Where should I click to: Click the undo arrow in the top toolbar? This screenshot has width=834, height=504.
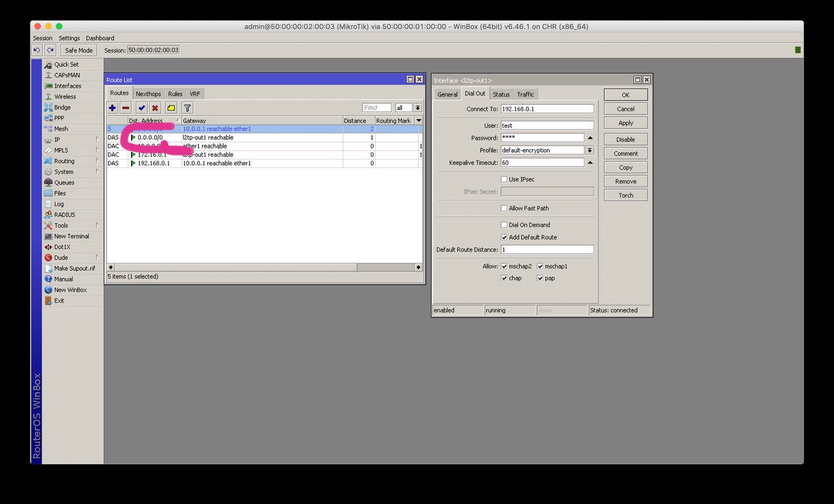click(x=37, y=50)
